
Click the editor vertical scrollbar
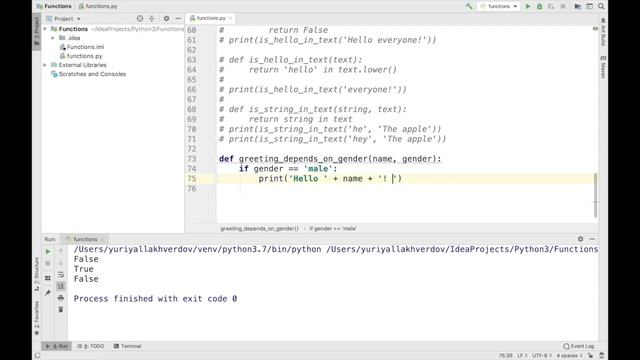(x=595, y=195)
